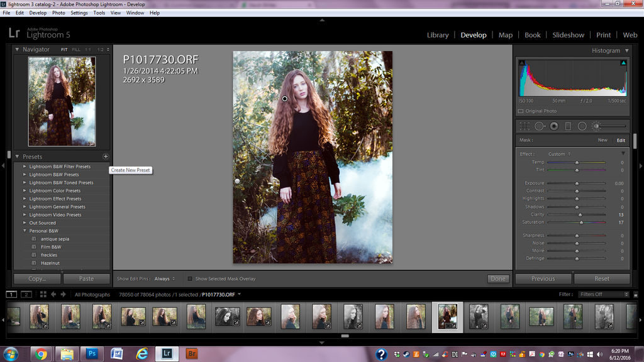
Task: Open the Settings menu
Action: [79, 13]
